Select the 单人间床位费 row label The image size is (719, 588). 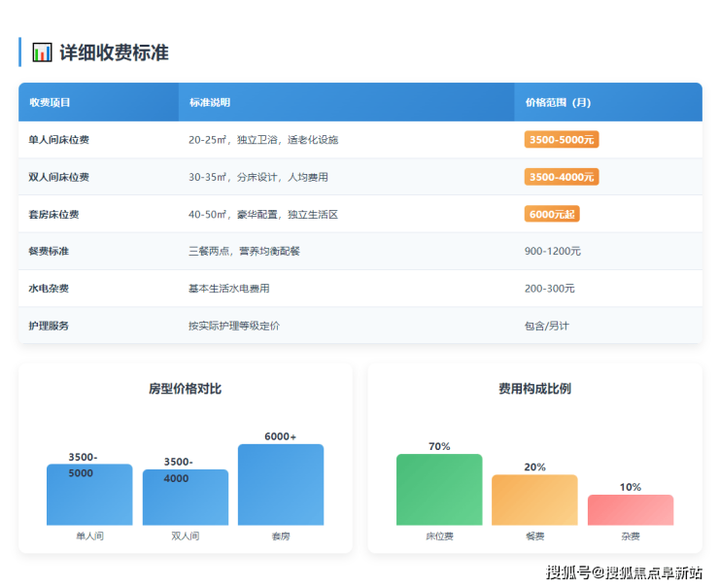pos(59,140)
